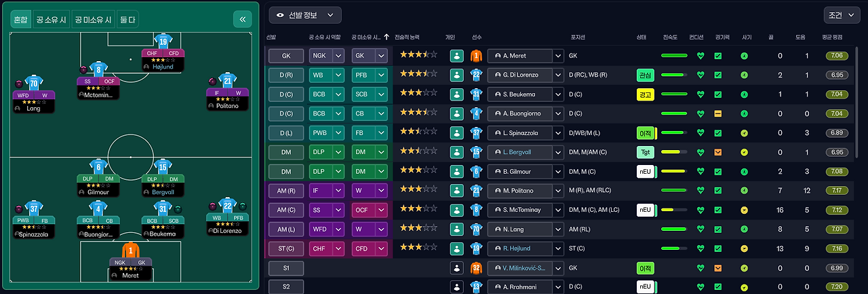The width and height of the screenshot is (868, 294).
Task: Click the purple badge icon beside Lang on pitch
Action: pyautogui.click(x=19, y=84)
